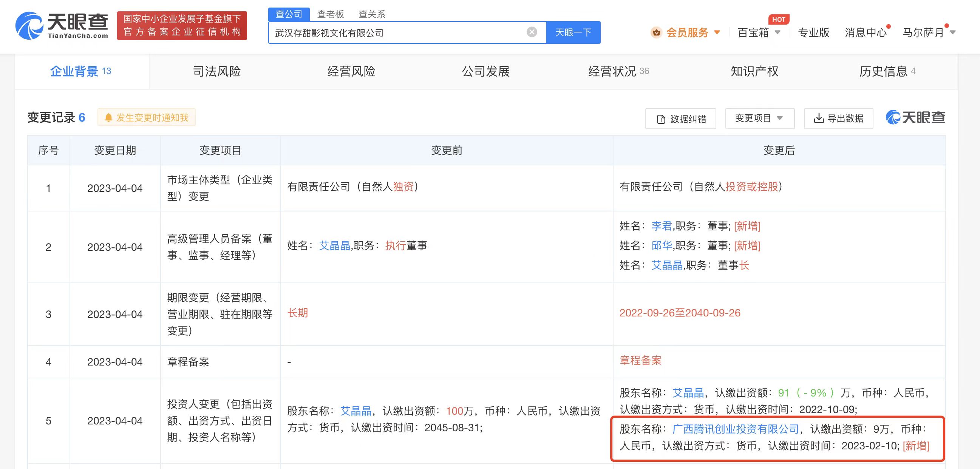The height and width of the screenshot is (469, 980).
Task: Open the 广西腾讯创业投资有限公司 link
Action: [x=736, y=429]
